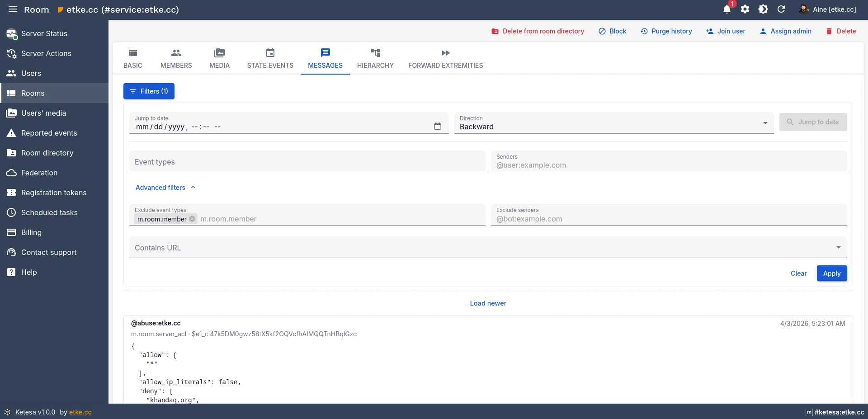Click the Senders input field

(x=669, y=165)
